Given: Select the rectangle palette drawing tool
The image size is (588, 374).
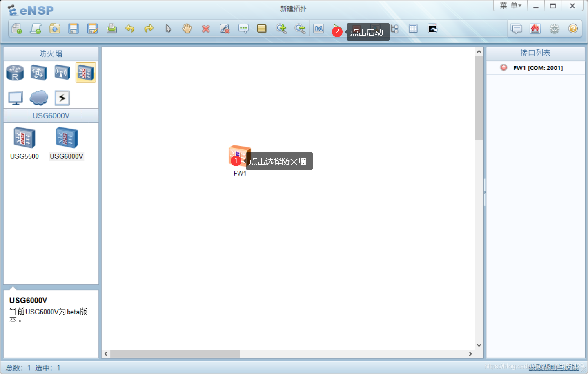Looking at the screenshot, I should 262,29.
